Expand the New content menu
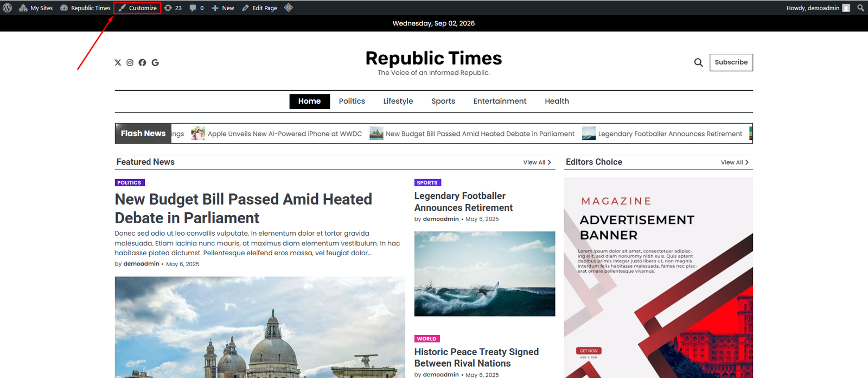Viewport: 868px width, 378px height. click(223, 8)
